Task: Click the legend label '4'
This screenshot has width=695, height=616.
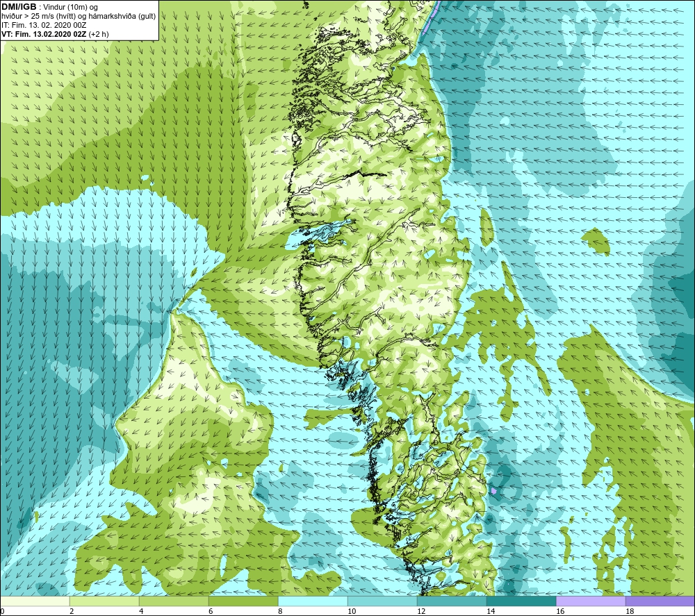Action: tap(141, 612)
